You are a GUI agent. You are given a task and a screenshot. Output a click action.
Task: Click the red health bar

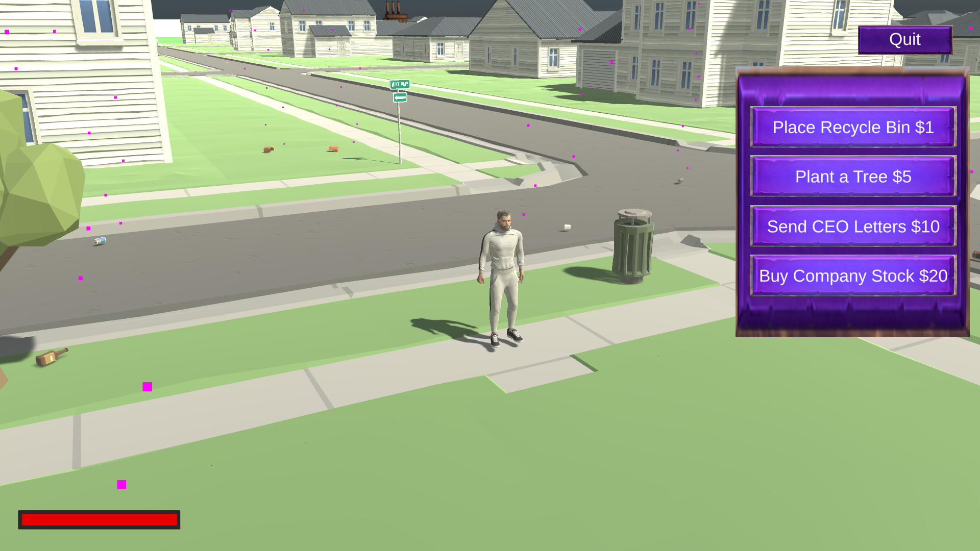99,519
